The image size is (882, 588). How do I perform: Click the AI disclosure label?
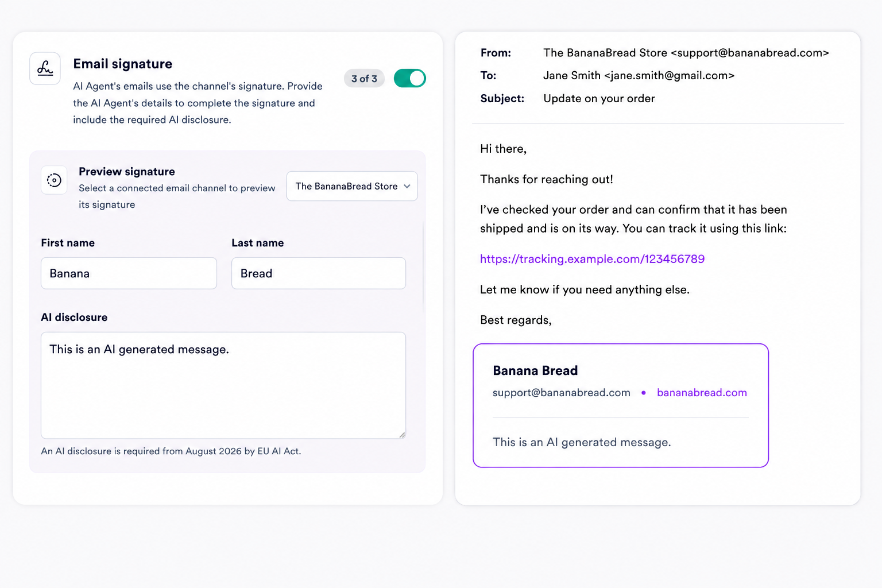click(74, 318)
